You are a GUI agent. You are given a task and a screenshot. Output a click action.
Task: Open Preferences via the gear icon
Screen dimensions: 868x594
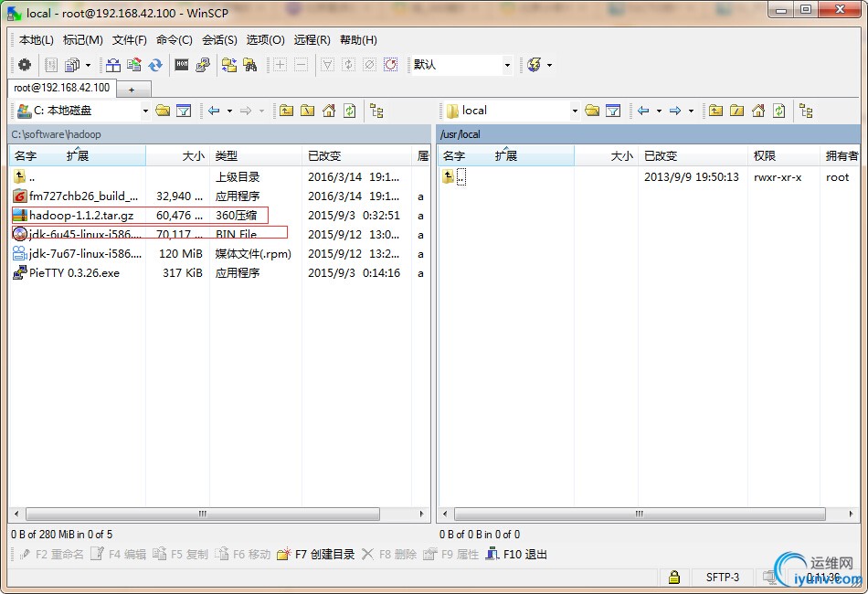click(x=25, y=65)
